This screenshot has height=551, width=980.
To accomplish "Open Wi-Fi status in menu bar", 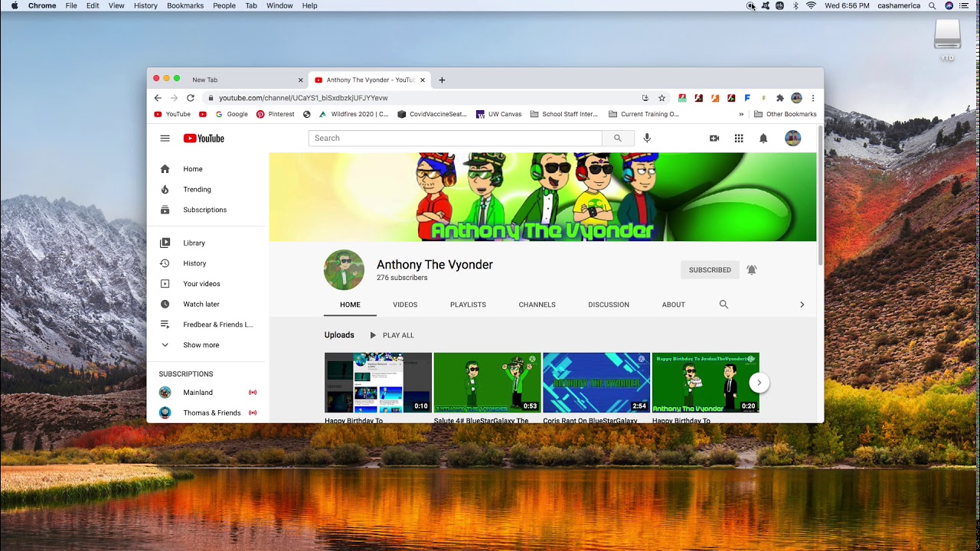I will point(811,5).
